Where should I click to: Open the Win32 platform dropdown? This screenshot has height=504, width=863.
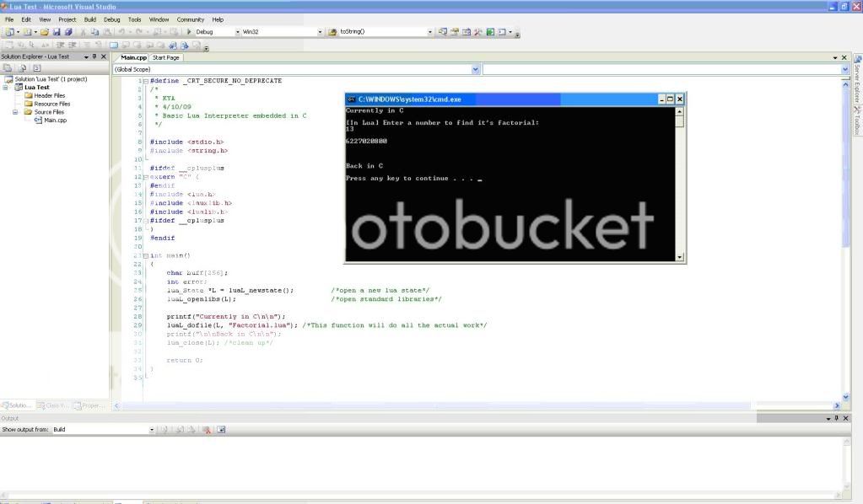[x=320, y=32]
